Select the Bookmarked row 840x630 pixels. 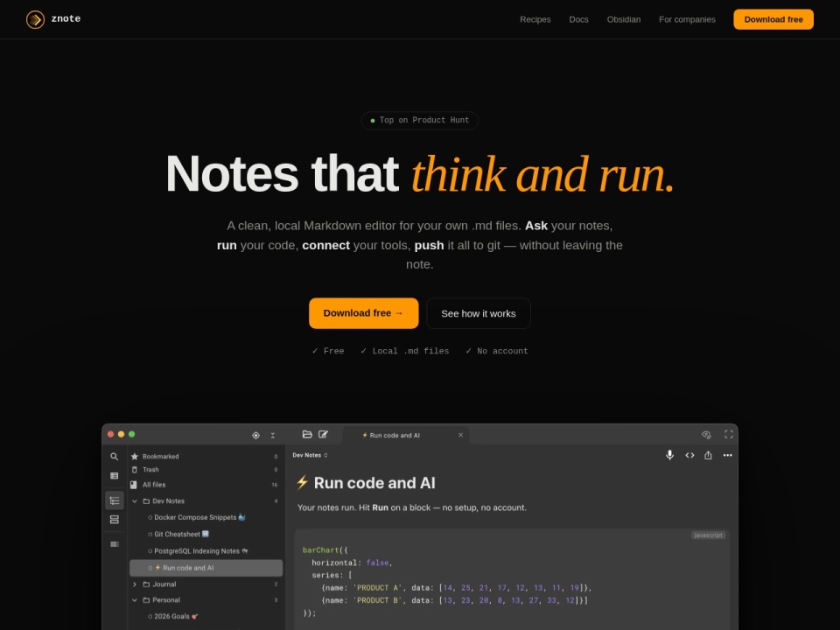coord(206,457)
